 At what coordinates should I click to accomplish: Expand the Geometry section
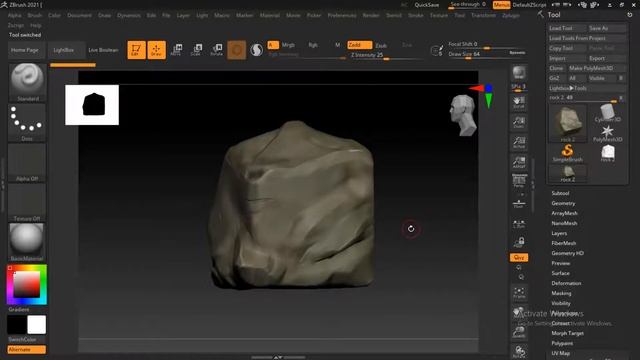point(563,203)
